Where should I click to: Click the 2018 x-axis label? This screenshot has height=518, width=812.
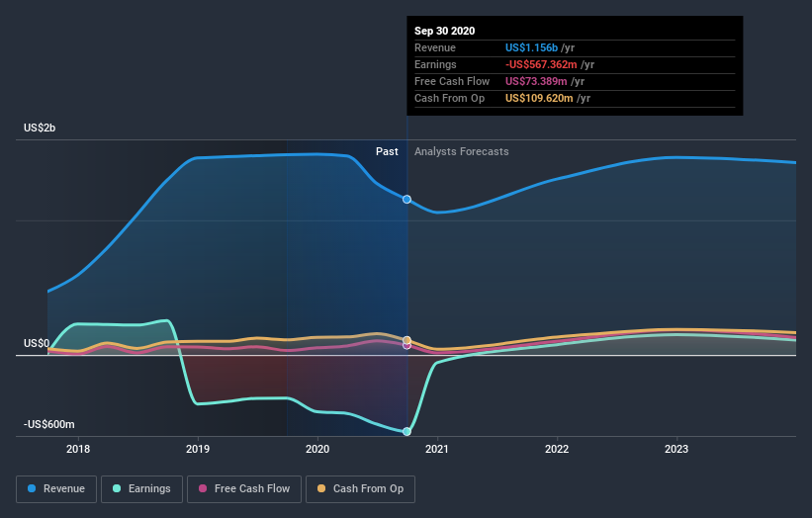tap(78, 449)
